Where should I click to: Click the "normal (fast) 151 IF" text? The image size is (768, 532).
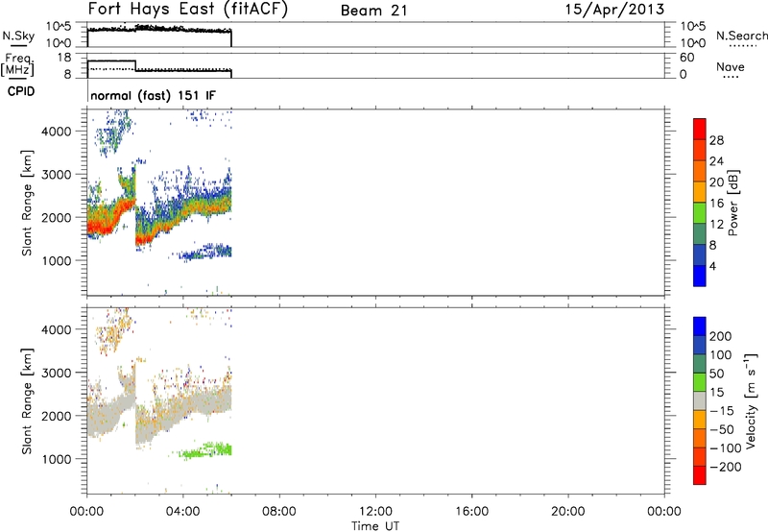tap(153, 95)
